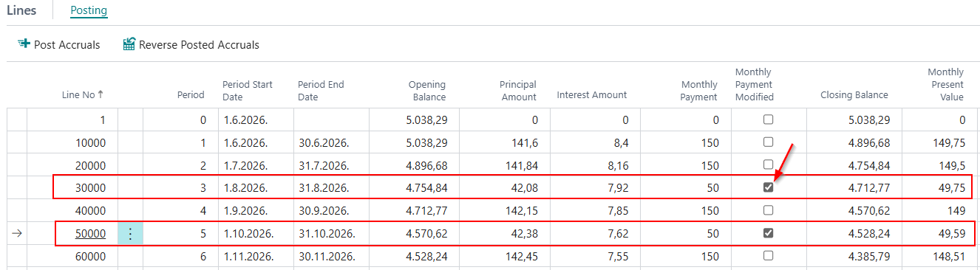Click interest amount 7,85
Image resolution: width=980 pixels, height=270 pixels.
(x=617, y=211)
